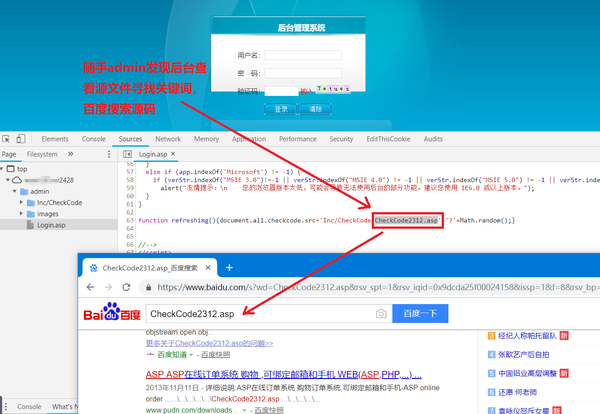Open a new browser tab with plus
Viewport: 600px width, 414px height.
point(229,267)
